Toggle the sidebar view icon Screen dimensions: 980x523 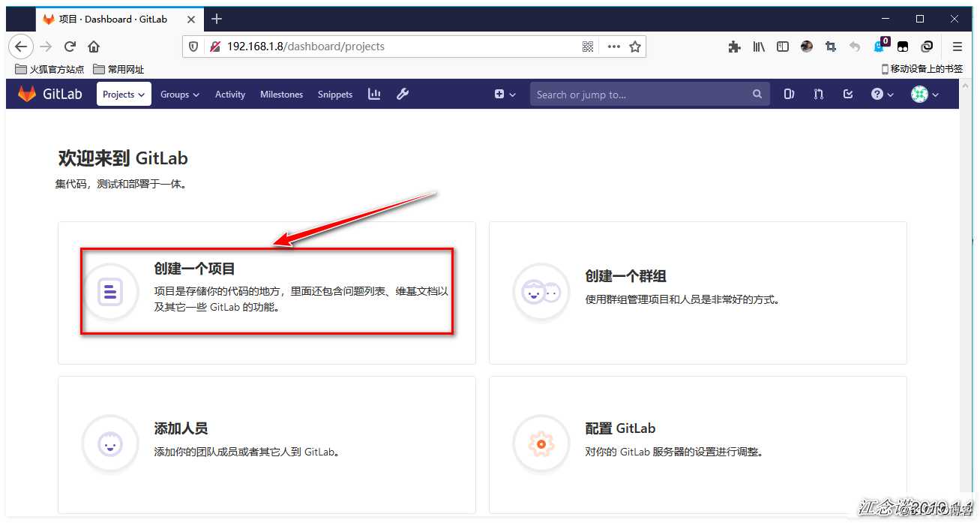pyautogui.click(x=783, y=47)
